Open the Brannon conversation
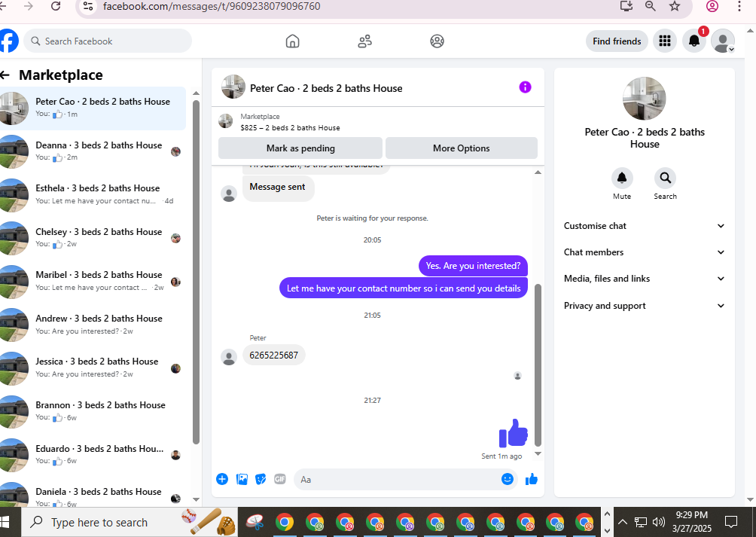The image size is (756, 537). pyautogui.click(x=93, y=412)
